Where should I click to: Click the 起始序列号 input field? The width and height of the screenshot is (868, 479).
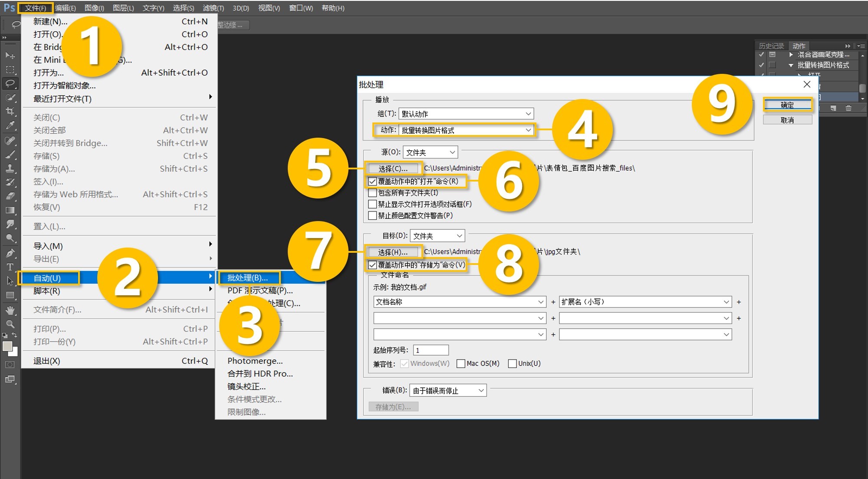[431, 350]
